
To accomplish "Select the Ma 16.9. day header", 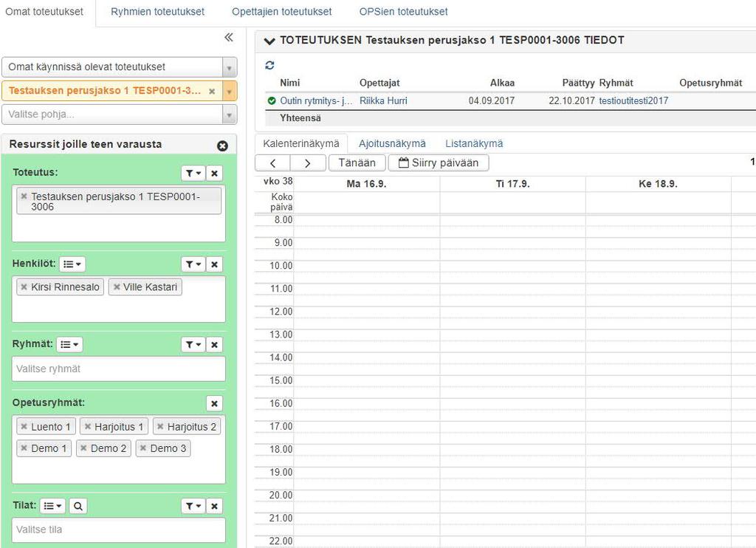I will [x=366, y=184].
